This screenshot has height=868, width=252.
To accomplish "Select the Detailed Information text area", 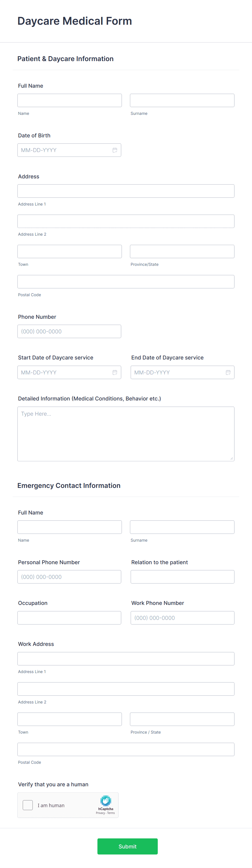I will (x=126, y=433).
